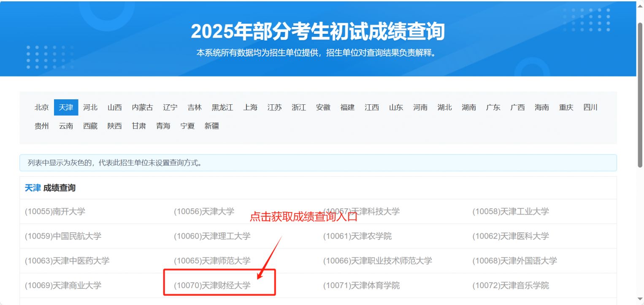Select (10062)天津医科大学 entry
The image size is (644, 305).
click(511, 236)
